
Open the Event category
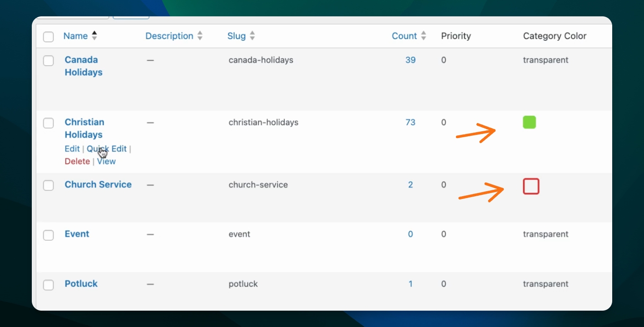coord(77,234)
